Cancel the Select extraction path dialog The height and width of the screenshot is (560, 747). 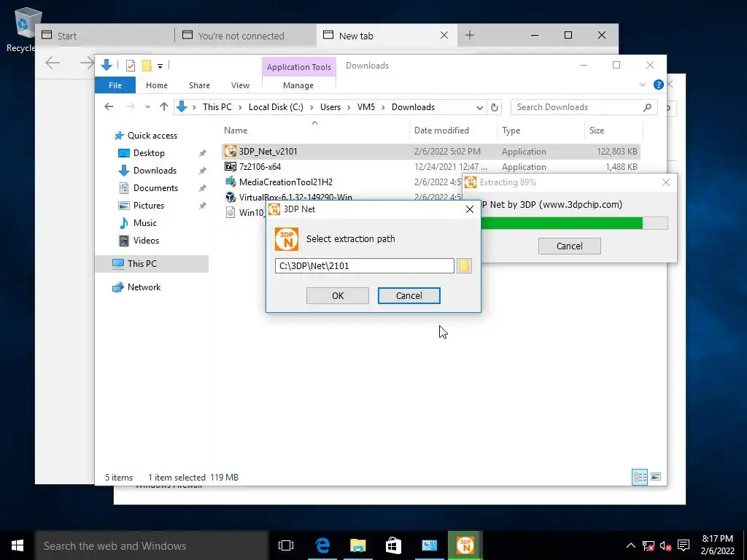point(409,296)
